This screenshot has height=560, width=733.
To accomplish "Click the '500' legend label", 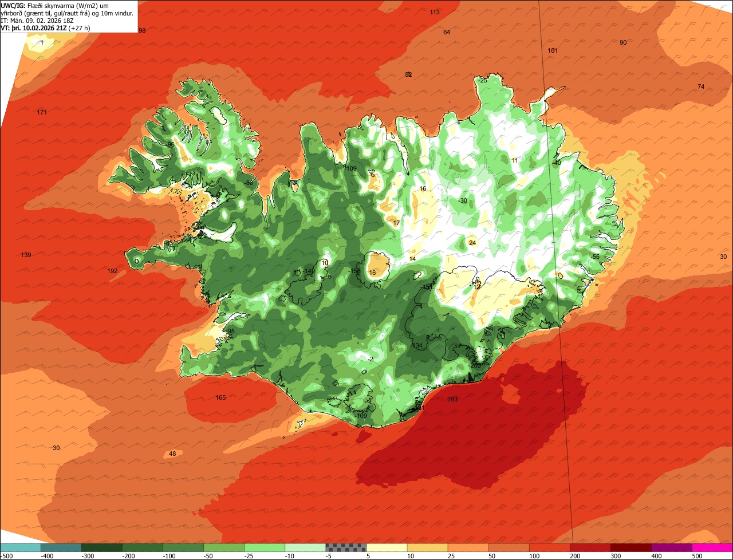I will pos(697,556).
